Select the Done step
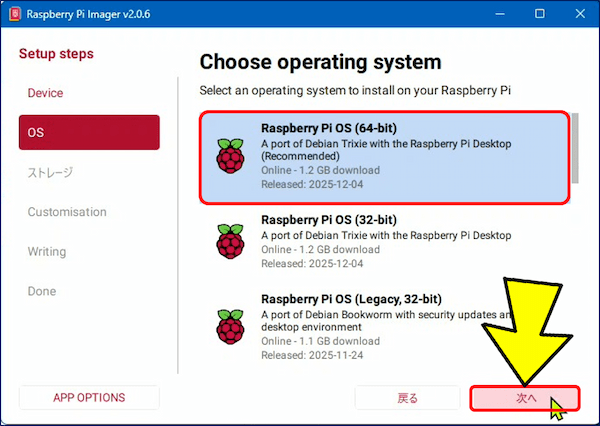The width and height of the screenshot is (600, 426). pyautogui.click(x=42, y=291)
